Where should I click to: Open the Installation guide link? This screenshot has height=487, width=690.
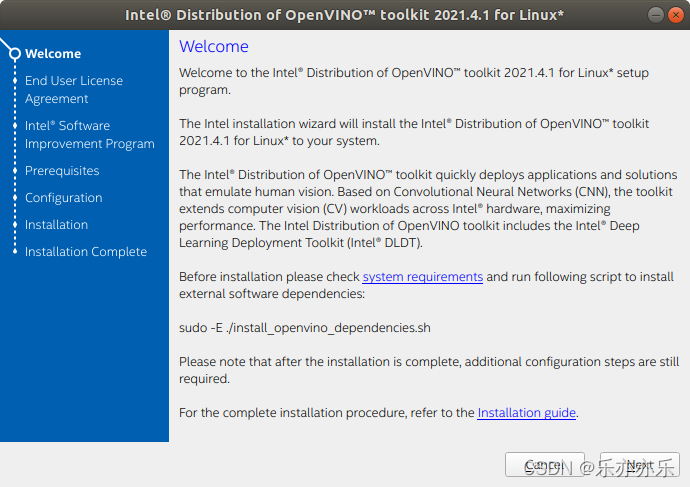(526, 413)
